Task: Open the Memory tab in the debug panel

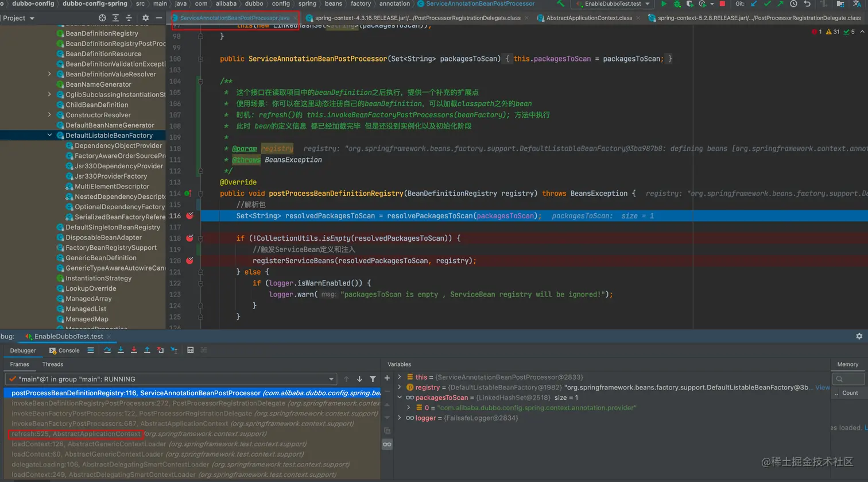Action: tap(847, 364)
